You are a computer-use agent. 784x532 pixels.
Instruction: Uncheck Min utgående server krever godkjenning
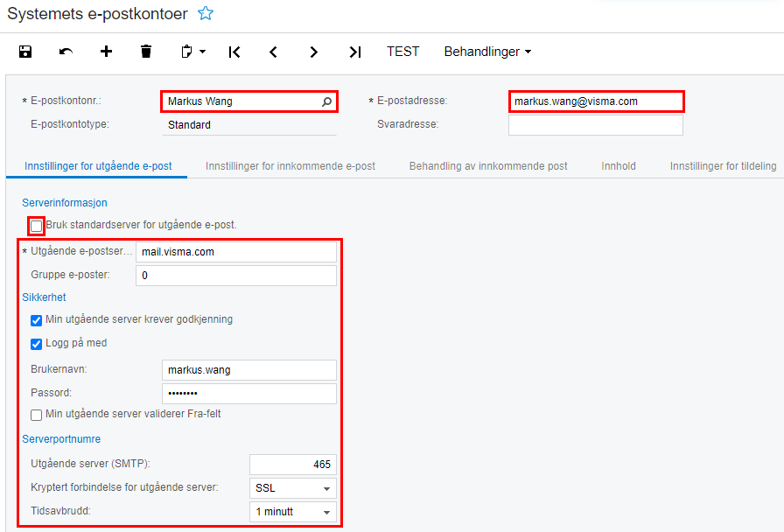tap(37, 320)
